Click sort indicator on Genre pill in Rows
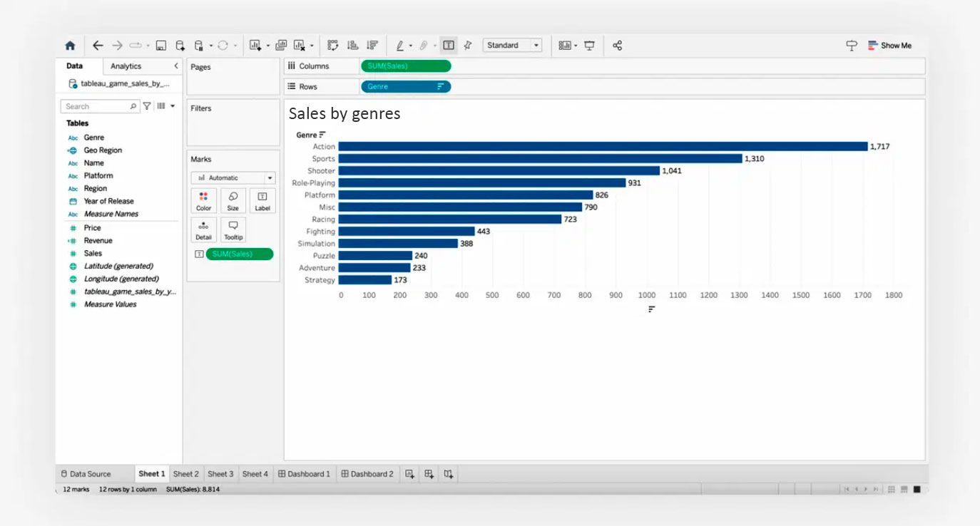The image size is (980, 526). 441,86
